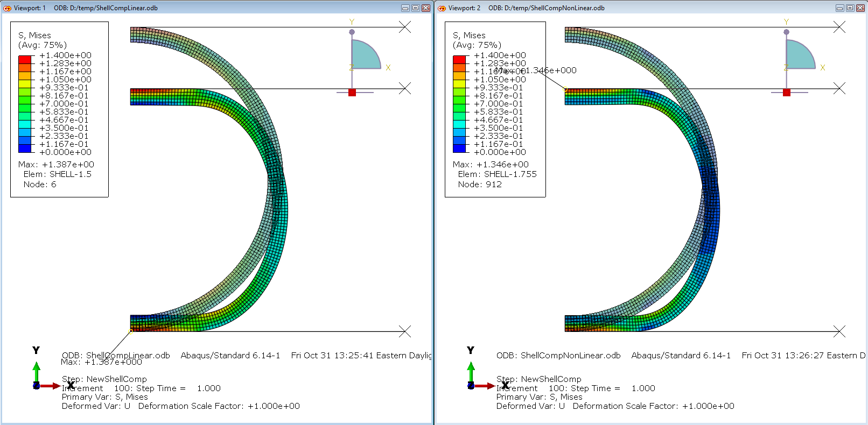The width and height of the screenshot is (868, 425).
Task: Click 'ODB: ShellCompLinear.odb' in Viewport 1 state block
Action: 116,356
